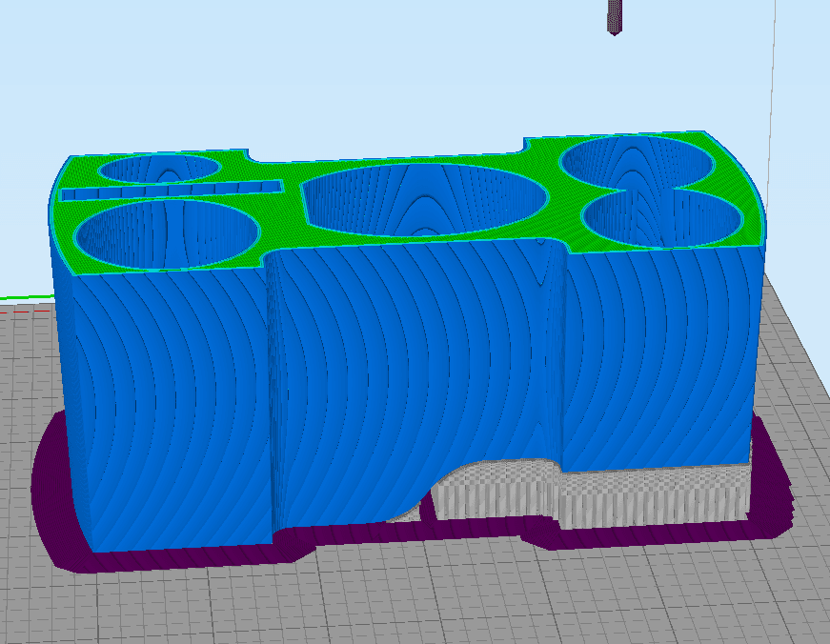Select green top layer between center and right holes
This screenshot has height=644, width=830.
coord(562,210)
